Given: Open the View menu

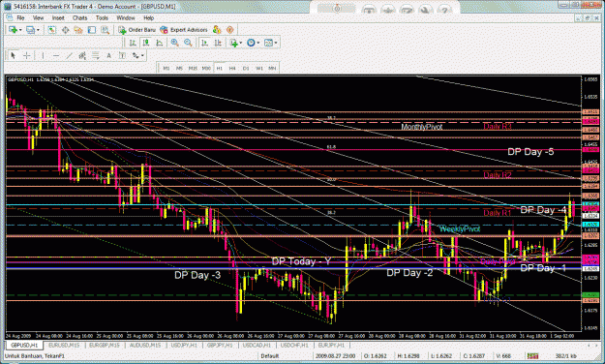Looking at the screenshot, I should 38,17.
